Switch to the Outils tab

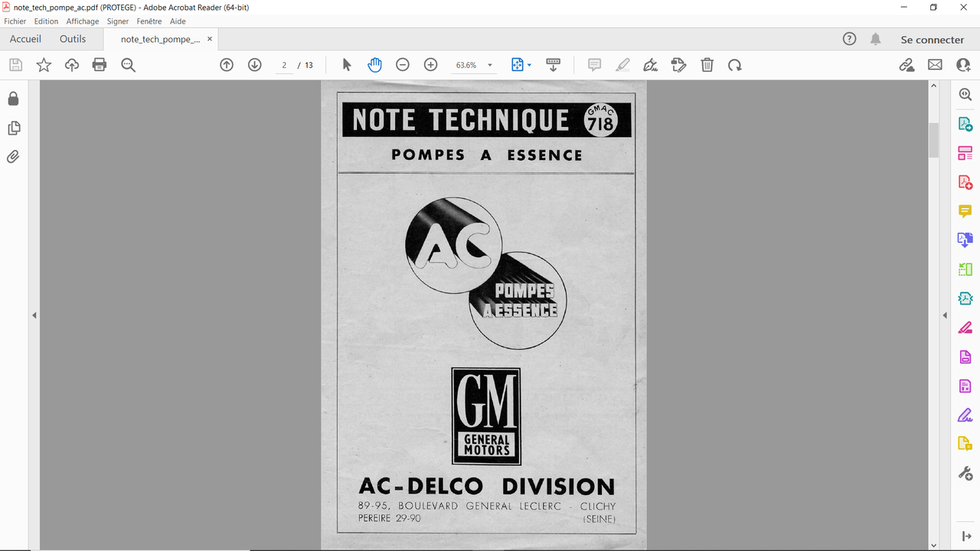[73, 39]
